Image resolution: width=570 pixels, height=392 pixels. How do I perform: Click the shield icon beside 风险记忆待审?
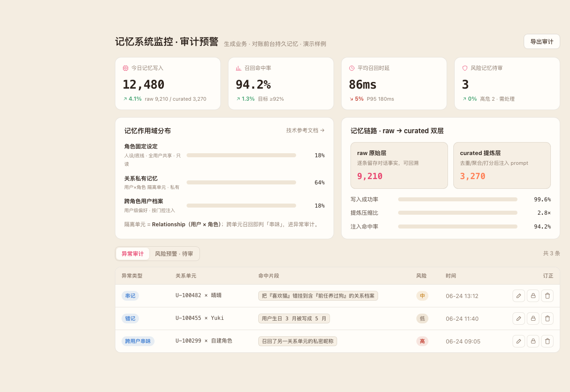(465, 68)
